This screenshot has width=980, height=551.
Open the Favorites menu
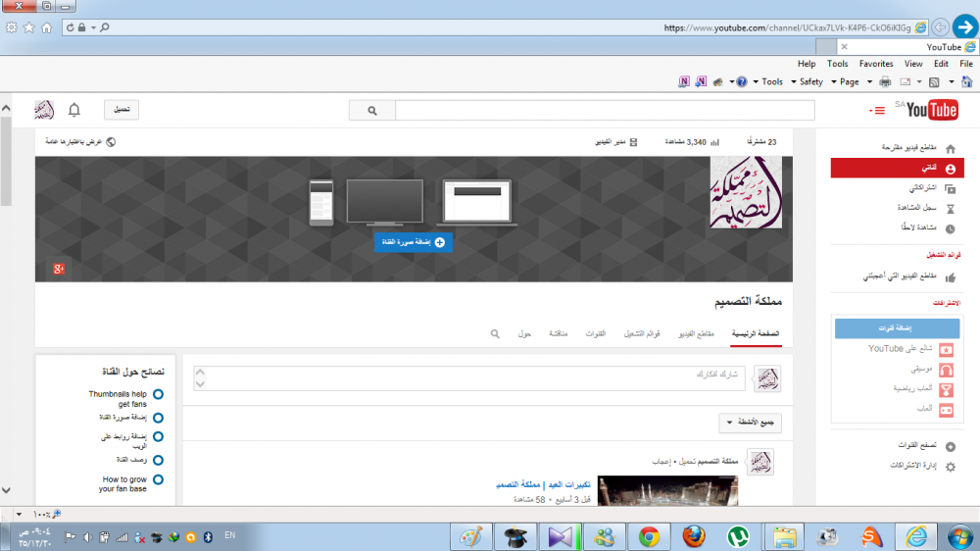click(876, 64)
